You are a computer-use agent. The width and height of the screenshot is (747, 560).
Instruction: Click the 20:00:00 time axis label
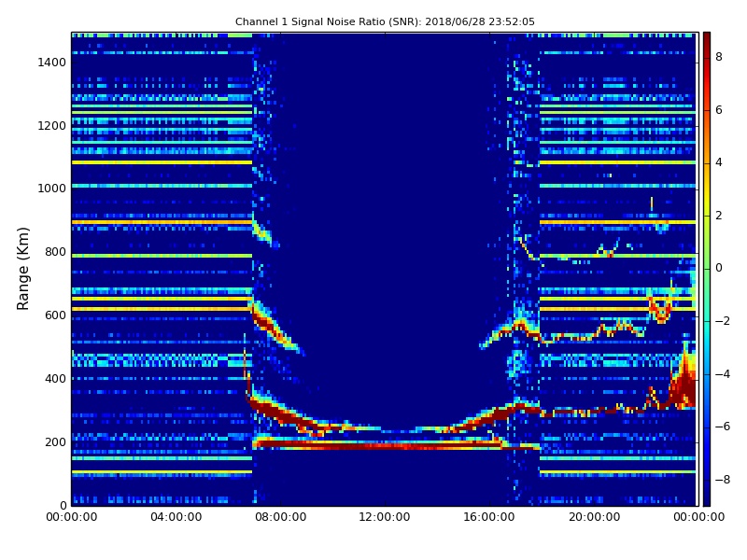pyautogui.click(x=594, y=517)
